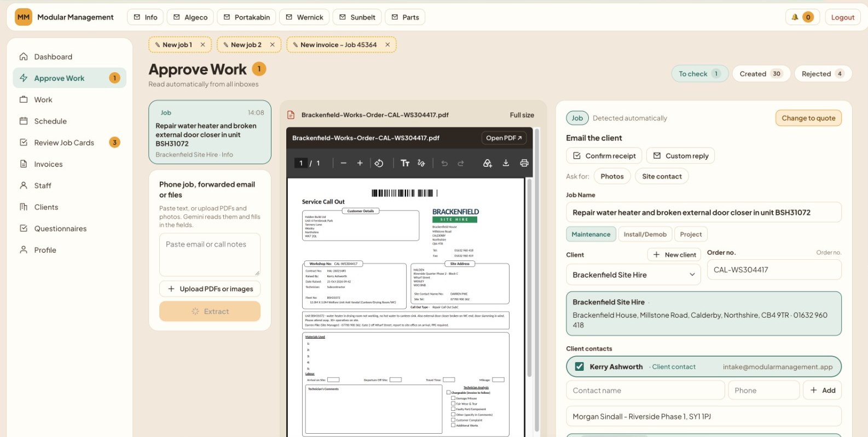The image size is (868, 437).
Task: Select the freehand draw tool in PDF toolbar
Action: [x=421, y=163]
